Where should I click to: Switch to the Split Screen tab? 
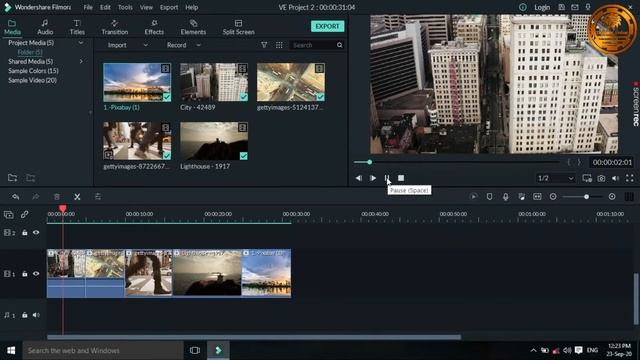point(238,27)
